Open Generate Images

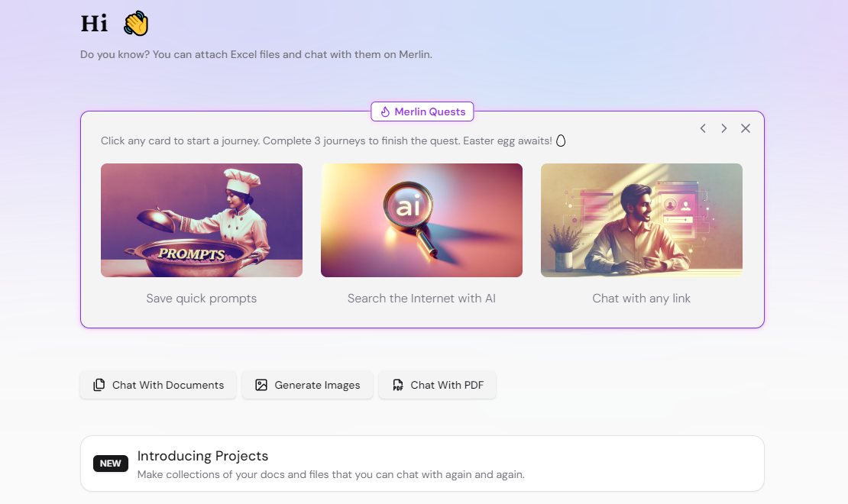pos(307,385)
